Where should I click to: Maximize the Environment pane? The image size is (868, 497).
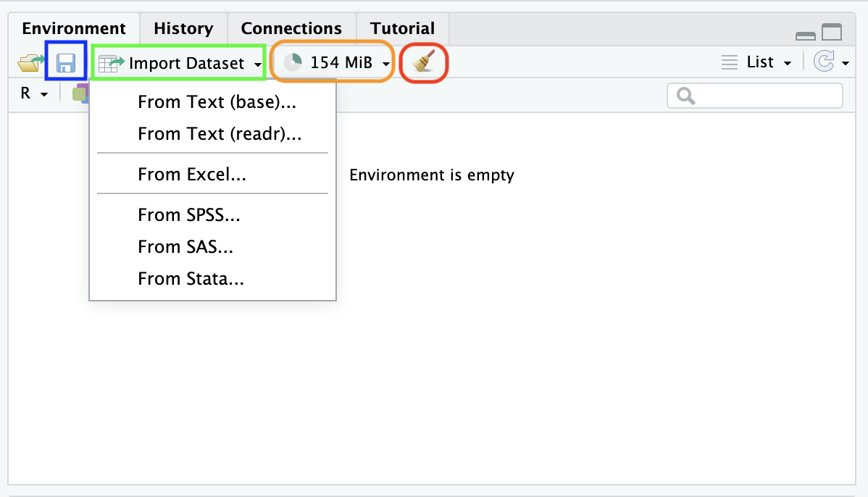832,33
